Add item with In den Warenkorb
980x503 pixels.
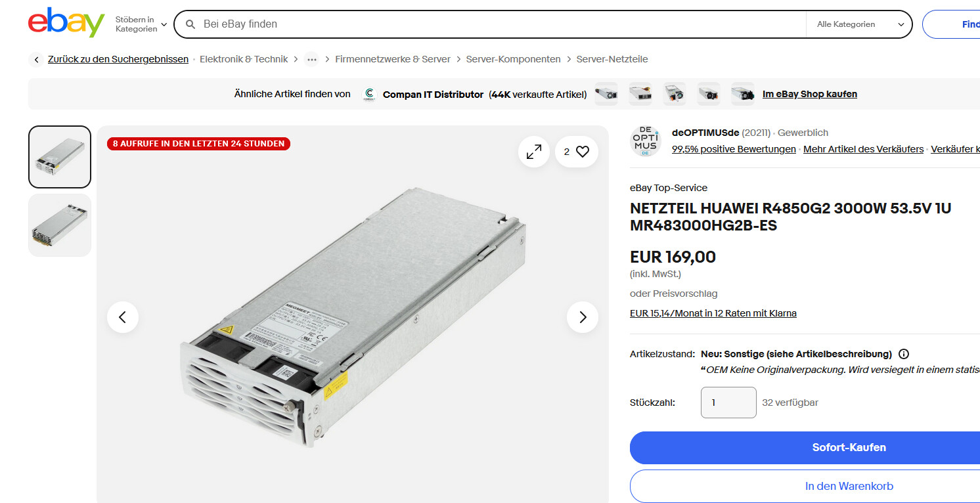pos(805,487)
